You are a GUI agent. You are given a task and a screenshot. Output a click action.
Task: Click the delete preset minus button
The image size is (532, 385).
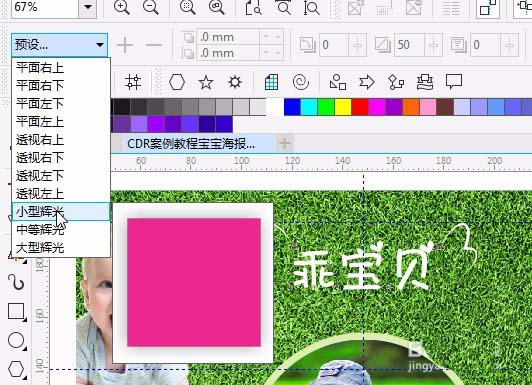[154, 45]
